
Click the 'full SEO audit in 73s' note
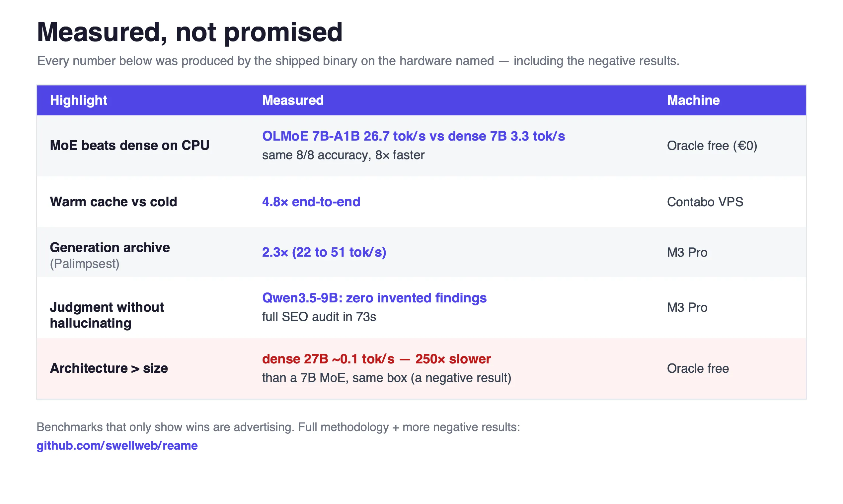point(319,317)
